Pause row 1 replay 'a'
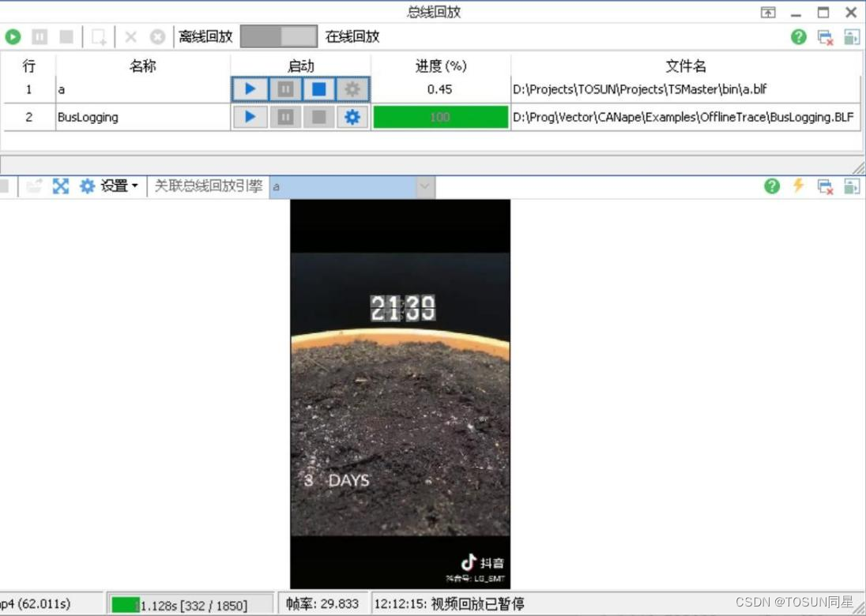The height and width of the screenshot is (616, 866). coord(285,89)
